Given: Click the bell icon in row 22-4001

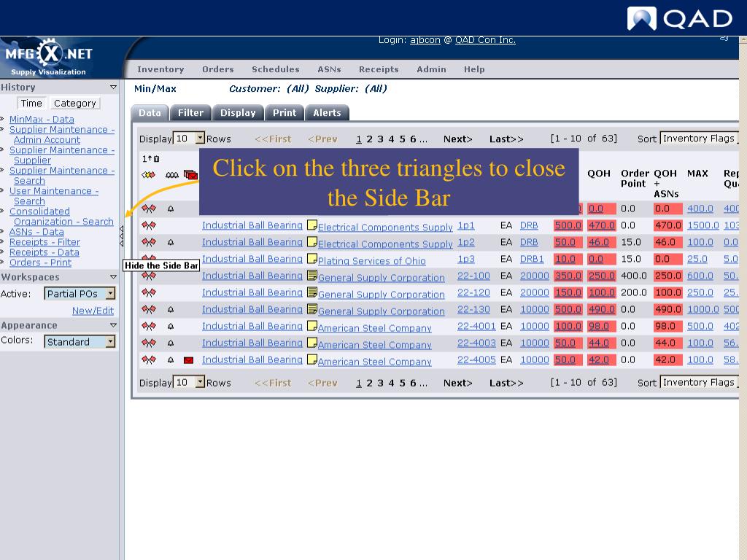Looking at the screenshot, I should (x=171, y=326).
